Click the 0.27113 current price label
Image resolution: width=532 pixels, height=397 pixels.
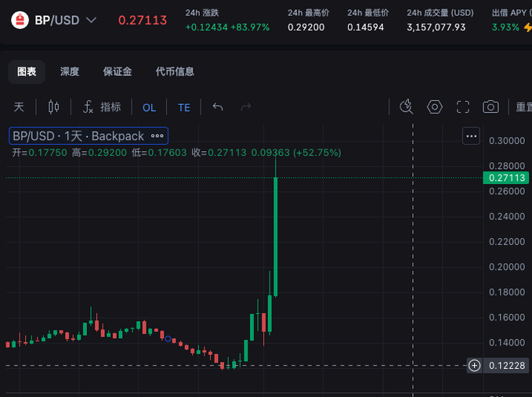506,178
